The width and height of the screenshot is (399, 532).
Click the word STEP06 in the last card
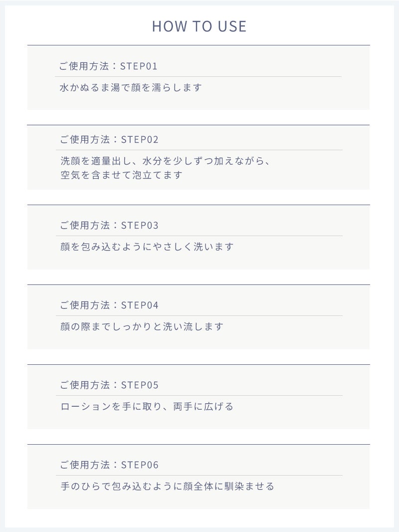click(x=140, y=465)
